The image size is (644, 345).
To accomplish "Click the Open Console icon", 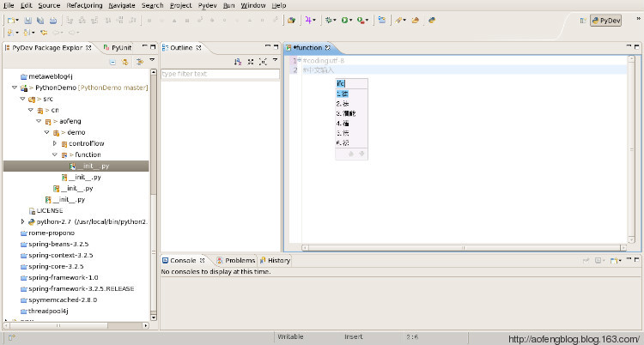I will (x=614, y=260).
